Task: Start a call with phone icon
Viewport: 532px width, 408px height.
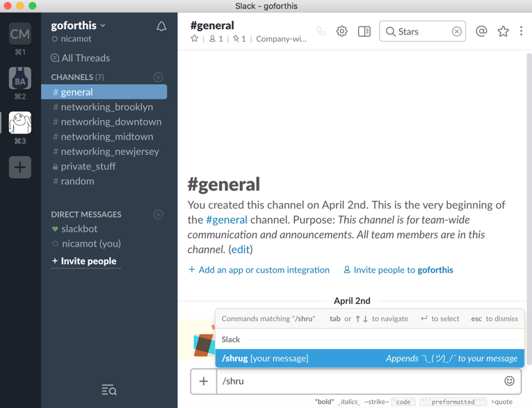Action: point(321,31)
